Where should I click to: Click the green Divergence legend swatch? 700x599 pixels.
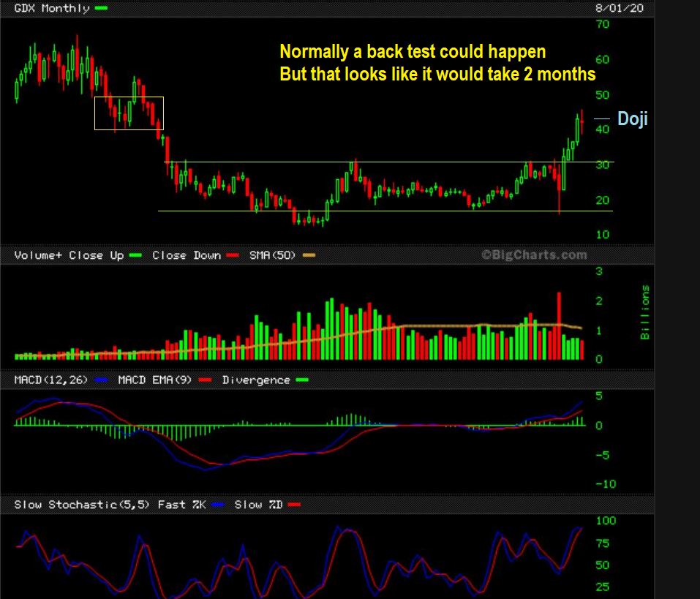pyautogui.click(x=302, y=380)
